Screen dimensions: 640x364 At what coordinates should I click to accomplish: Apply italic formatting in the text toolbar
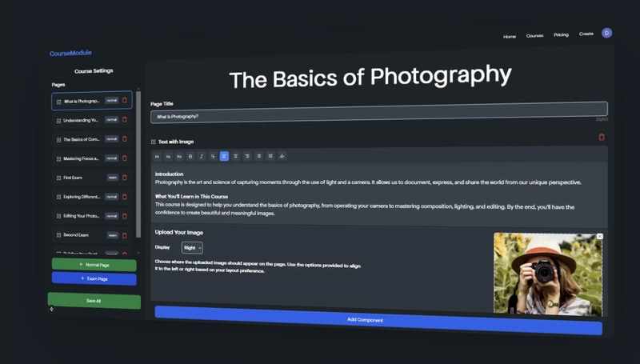[202, 156]
